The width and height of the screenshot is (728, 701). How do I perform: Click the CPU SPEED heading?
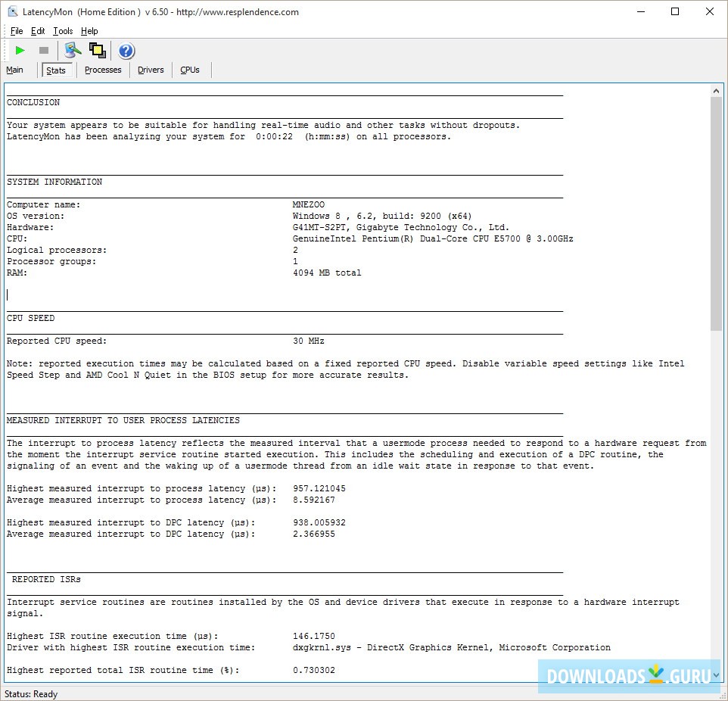click(x=30, y=318)
